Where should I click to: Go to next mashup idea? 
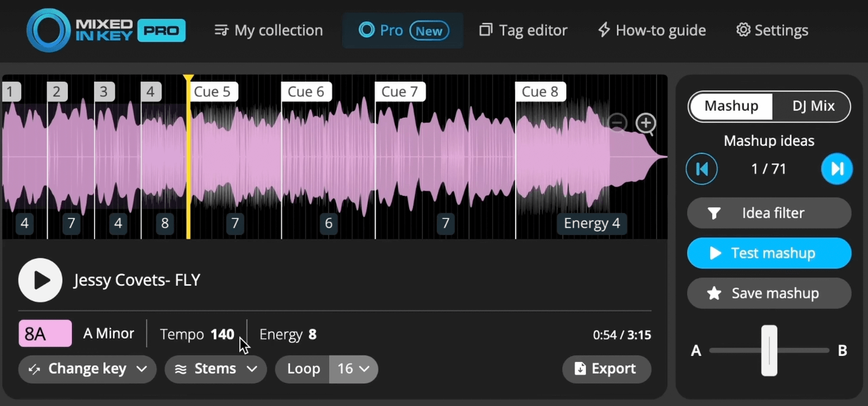pyautogui.click(x=837, y=169)
